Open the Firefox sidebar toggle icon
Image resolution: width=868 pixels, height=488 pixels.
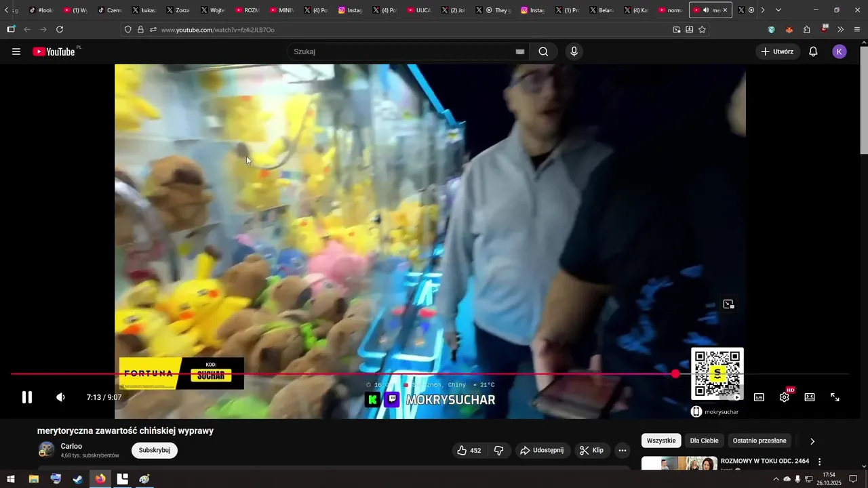pos(11,29)
